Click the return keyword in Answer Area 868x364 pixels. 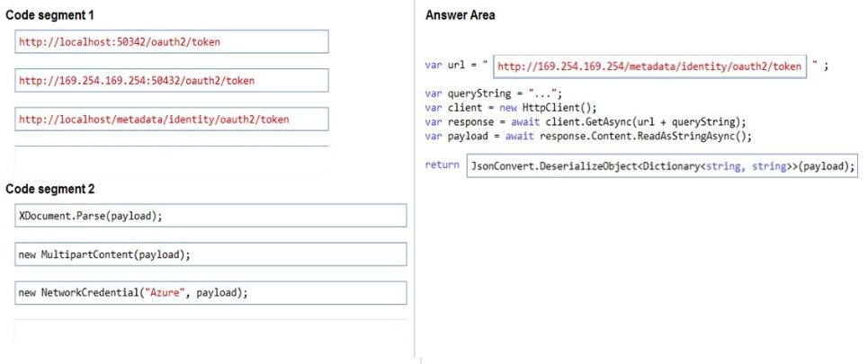[x=442, y=164]
